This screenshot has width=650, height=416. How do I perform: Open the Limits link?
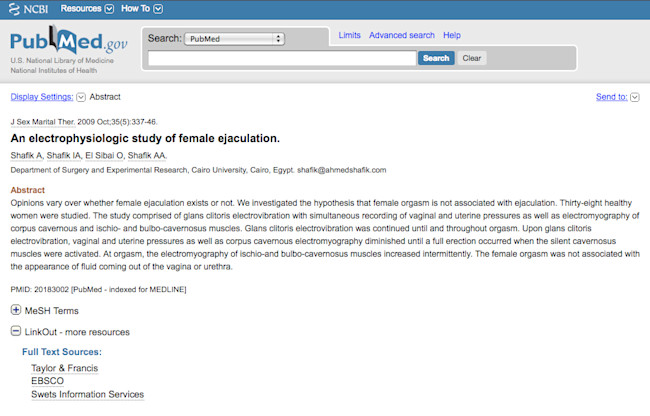click(349, 35)
